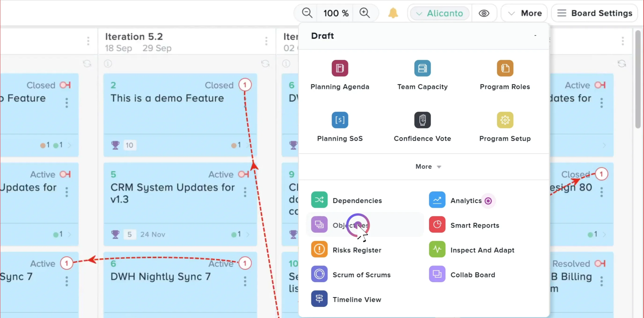
Task: Click info icon in Iteration 5.2 column
Action: click(108, 64)
